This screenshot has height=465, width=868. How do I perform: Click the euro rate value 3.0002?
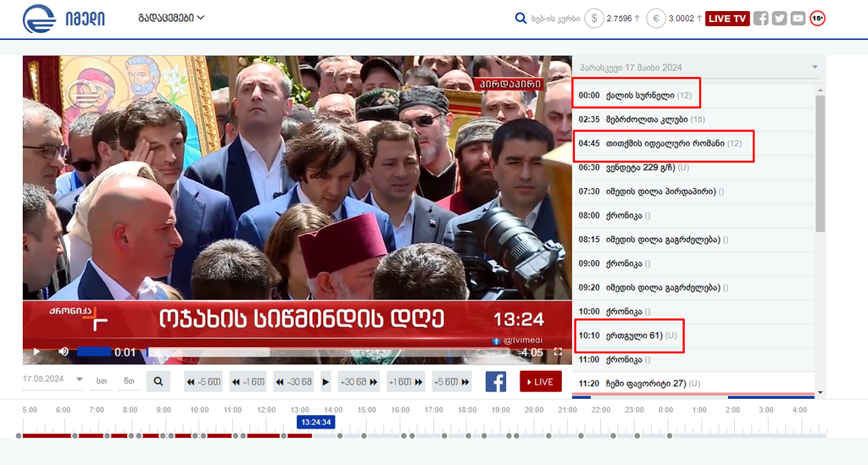click(682, 19)
